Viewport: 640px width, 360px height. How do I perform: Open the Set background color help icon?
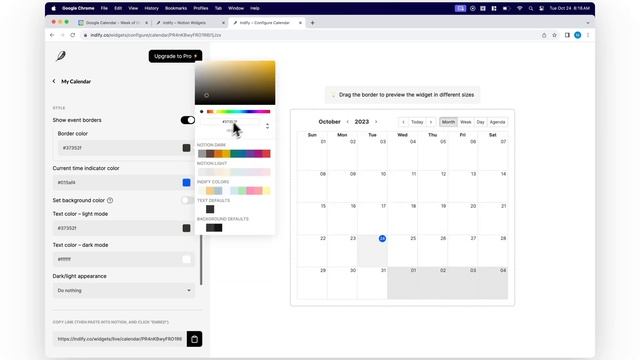(x=110, y=200)
